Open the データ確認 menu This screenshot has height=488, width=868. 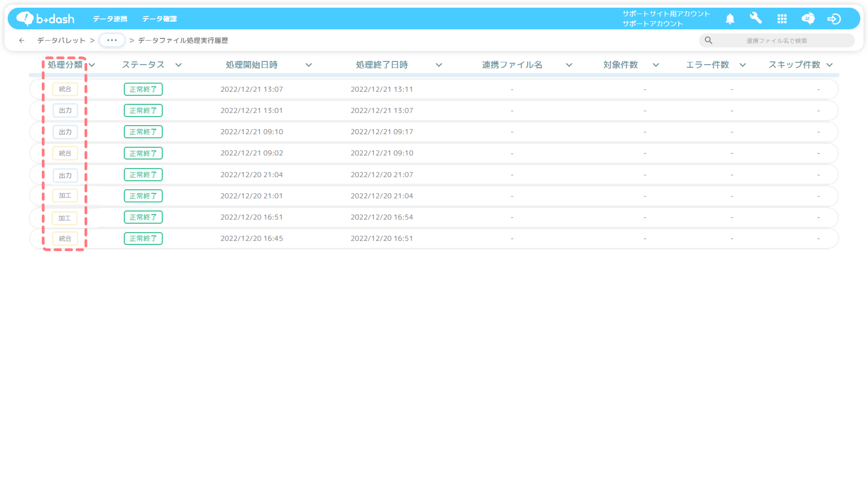[x=159, y=19]
